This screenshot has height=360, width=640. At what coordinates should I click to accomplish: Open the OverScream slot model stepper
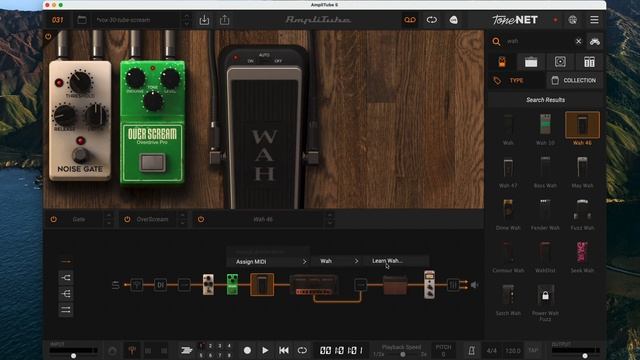182,219
